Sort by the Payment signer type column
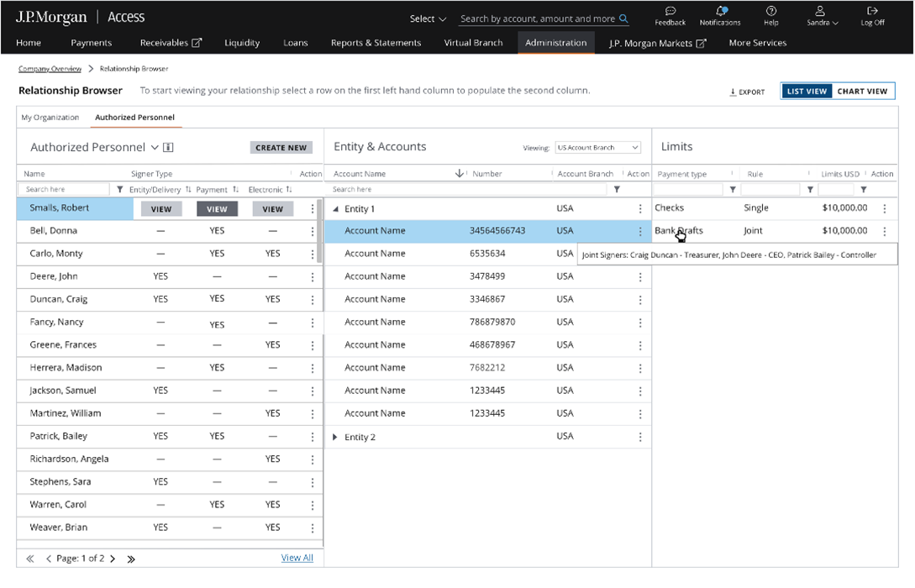The width and height of the screenshot is (915, 588). tap(235, 190)
